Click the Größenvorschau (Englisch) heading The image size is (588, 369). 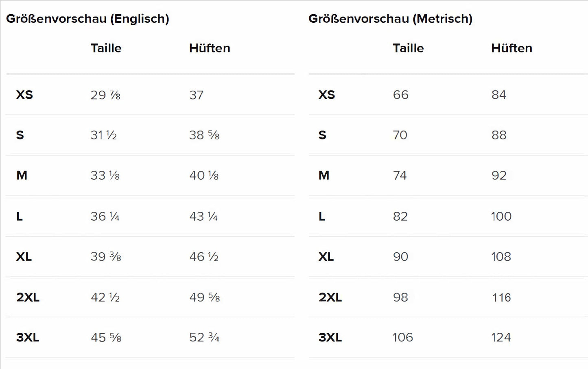point(87,19)
